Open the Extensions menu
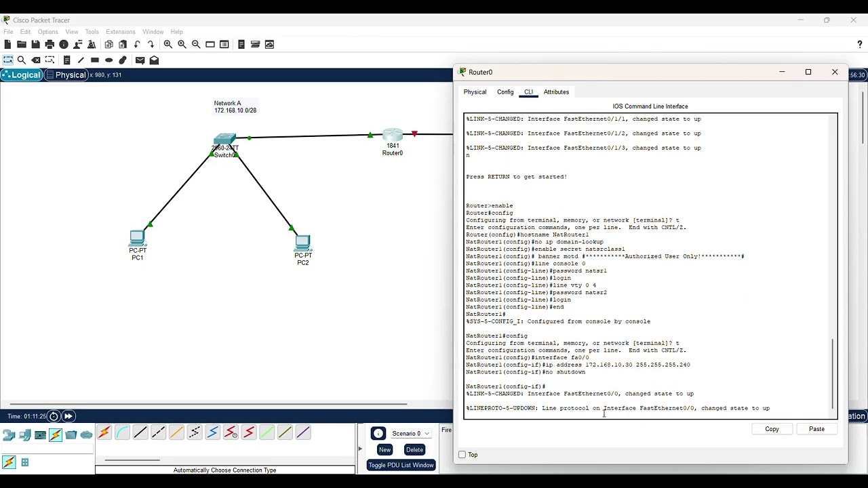 [x=121, y=32]
